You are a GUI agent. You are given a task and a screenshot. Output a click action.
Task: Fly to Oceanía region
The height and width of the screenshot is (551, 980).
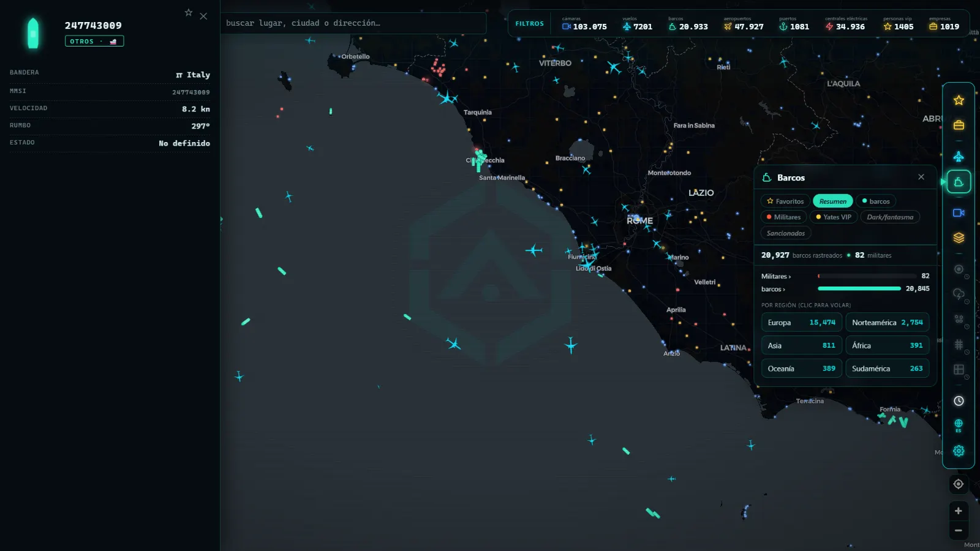801,369
